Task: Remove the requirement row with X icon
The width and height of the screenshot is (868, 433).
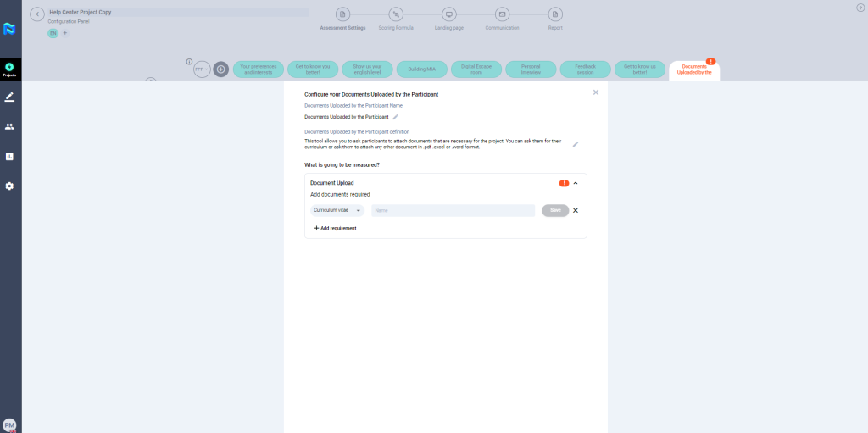Action: [576, 210]
